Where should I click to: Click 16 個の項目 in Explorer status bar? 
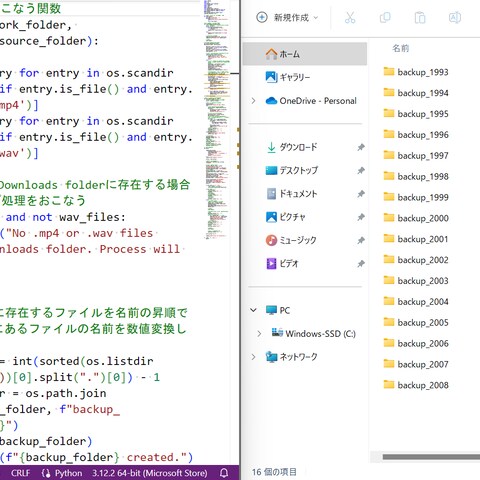(x=274, y=472)
